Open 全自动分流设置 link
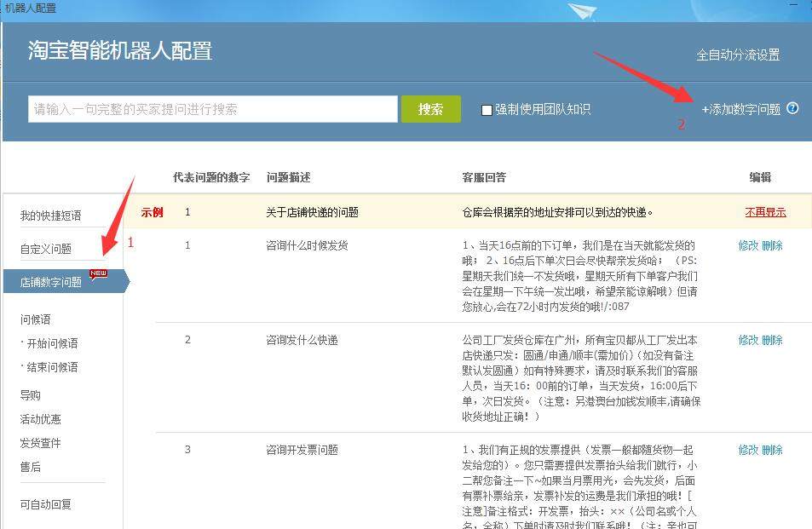The image size is (812, 529). (x=738, y=55)
